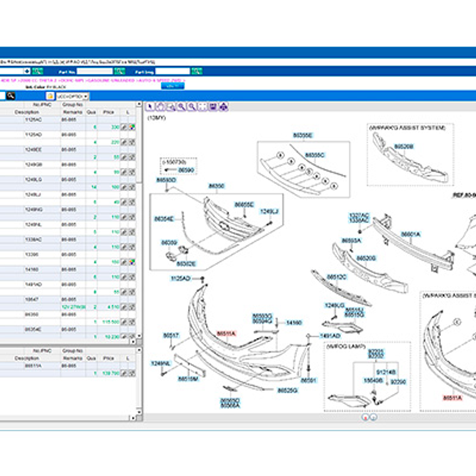Select part label 86511A on bumper diagram
This screenshot has height=476, width=476.
click(226, 334)
